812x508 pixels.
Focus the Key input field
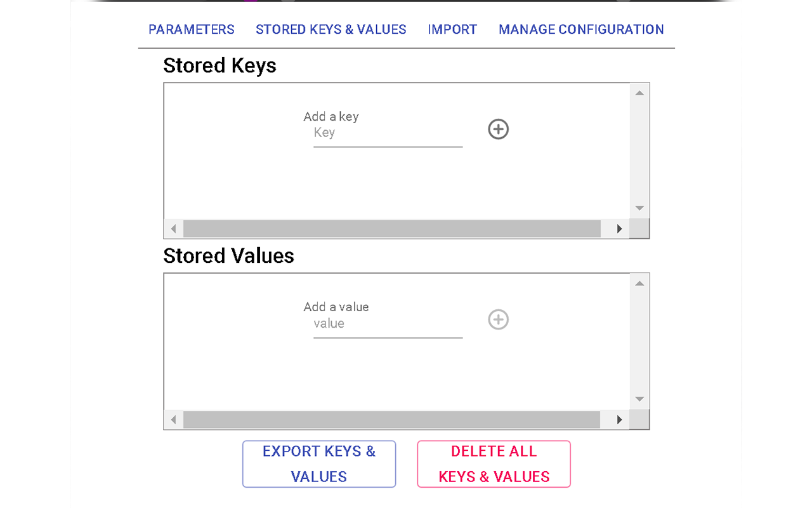pyautogui.click(x=388, y=133)
